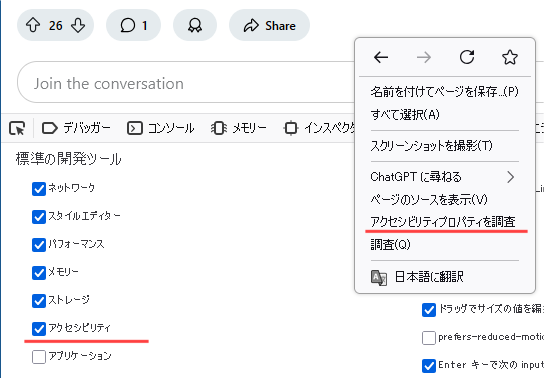The width and height of the screenshot is (544, 378).
Task: Open the comments button showing 1
Action: coord(134,25)
